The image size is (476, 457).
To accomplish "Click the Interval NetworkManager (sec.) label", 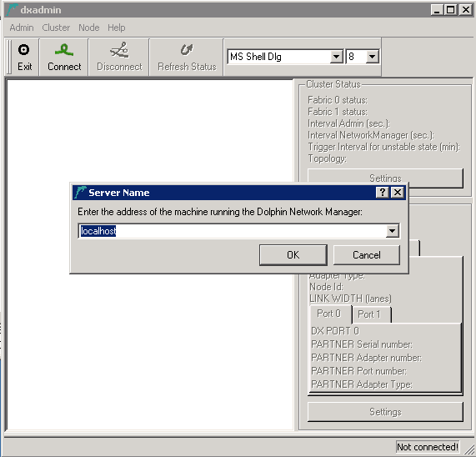I will point(371,135).
